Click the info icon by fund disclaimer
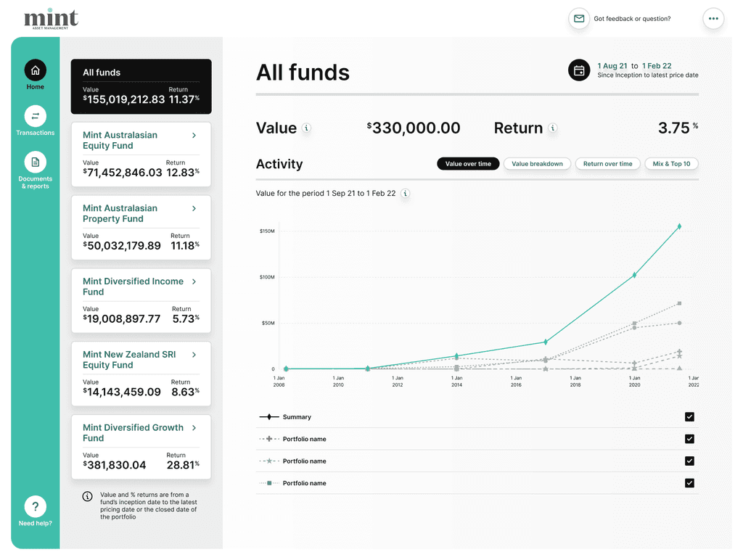The image size is (743, 560). tap(87, 496)
